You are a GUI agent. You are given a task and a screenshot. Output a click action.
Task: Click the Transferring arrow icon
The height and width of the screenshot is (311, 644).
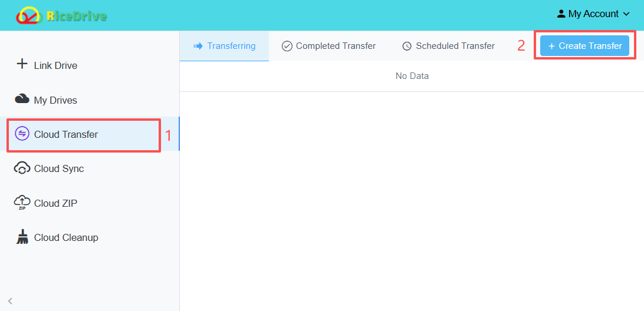coord(198,46)
